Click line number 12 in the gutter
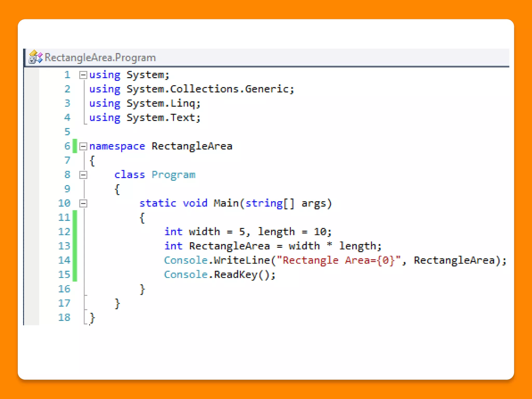Image resolution: width=532 pixels, height=399 pixels. coord(64,232)
